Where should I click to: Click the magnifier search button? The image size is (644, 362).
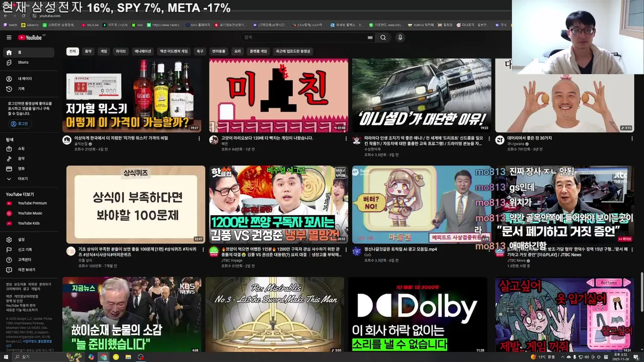(383, 37)
